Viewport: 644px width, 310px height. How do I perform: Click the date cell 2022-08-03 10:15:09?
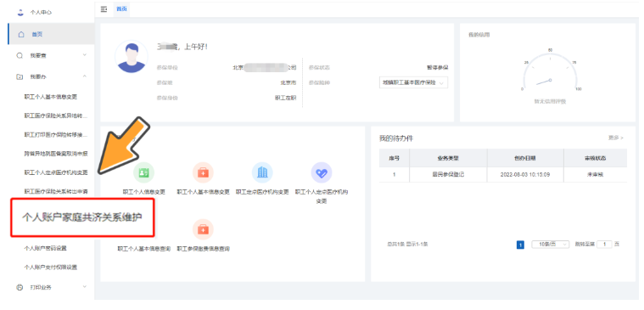click(x=525, y=174)
